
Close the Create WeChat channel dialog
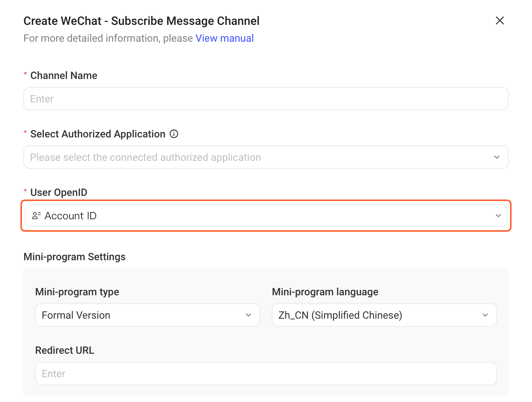499,20
